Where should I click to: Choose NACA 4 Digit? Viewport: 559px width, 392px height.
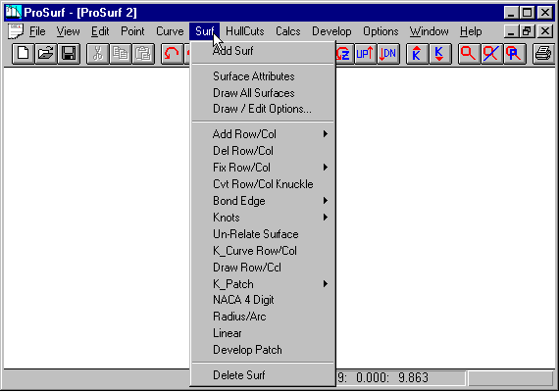[263, 300]
